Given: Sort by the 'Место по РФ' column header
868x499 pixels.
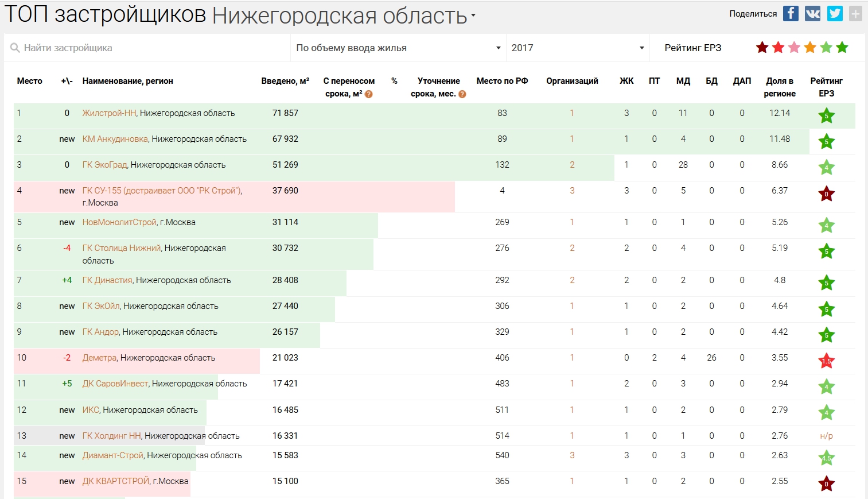Looking at the screenshot, I should 502,81.
